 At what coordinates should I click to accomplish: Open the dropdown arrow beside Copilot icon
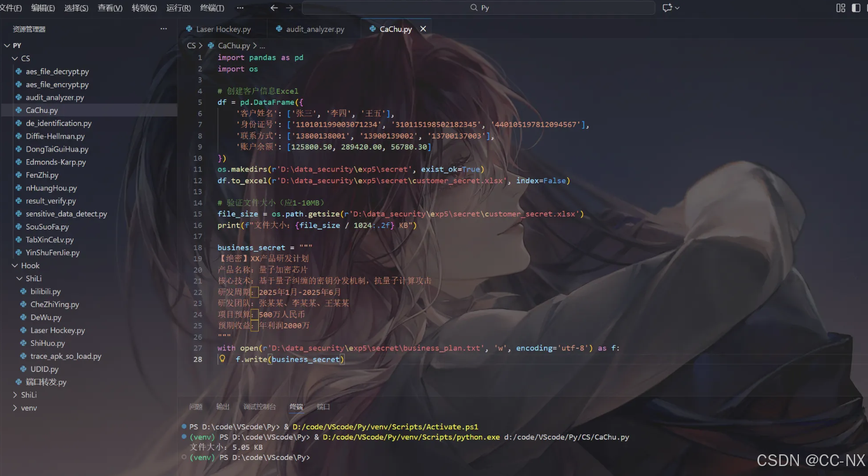point(678,8)
